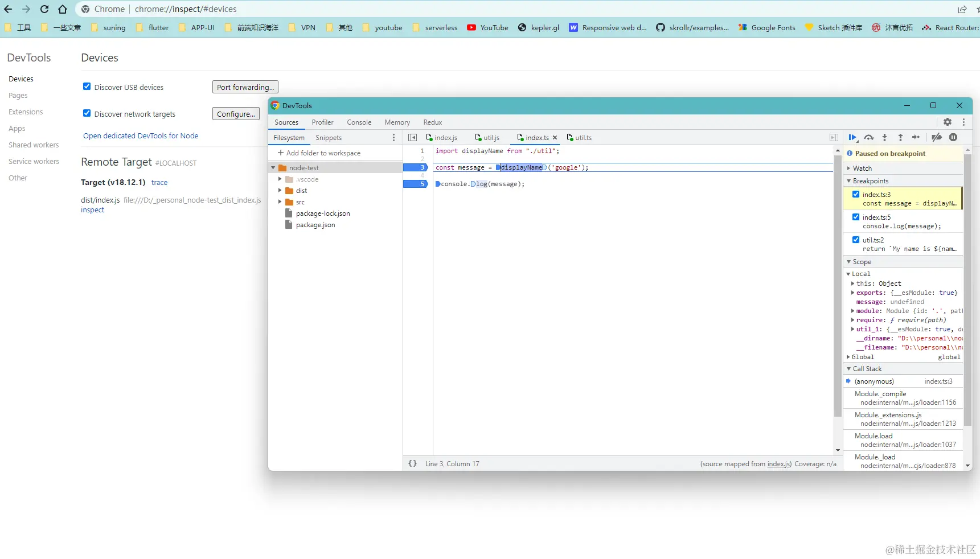
Task: Open the Snippets navigator tab
Action: 329,138
